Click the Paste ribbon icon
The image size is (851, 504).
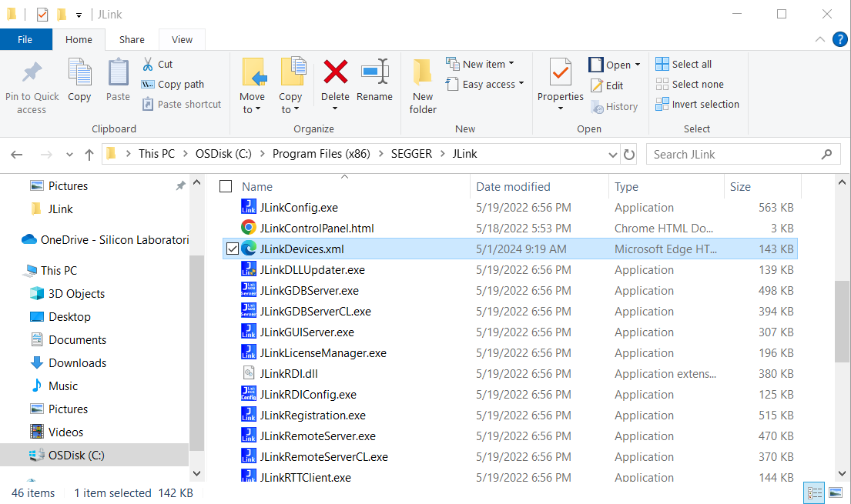pos(118,72)
